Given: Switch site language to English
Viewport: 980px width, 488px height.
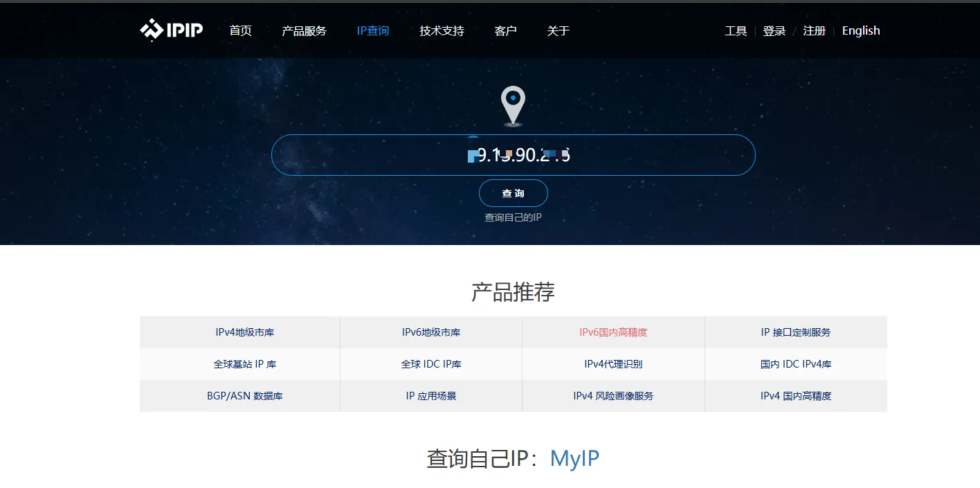Looking at the screenshot, I should pyautogui.click(x=860, y=30).
